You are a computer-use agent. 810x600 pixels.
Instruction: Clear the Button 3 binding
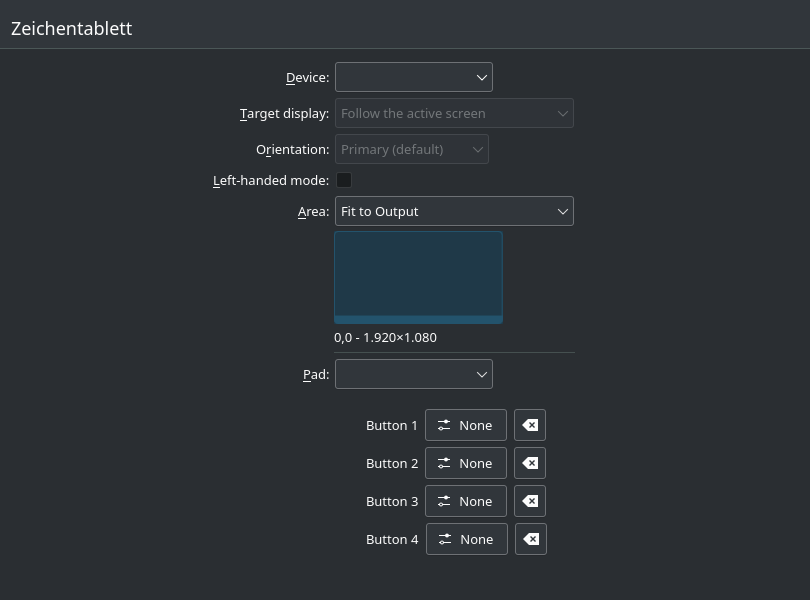point(530,501)
